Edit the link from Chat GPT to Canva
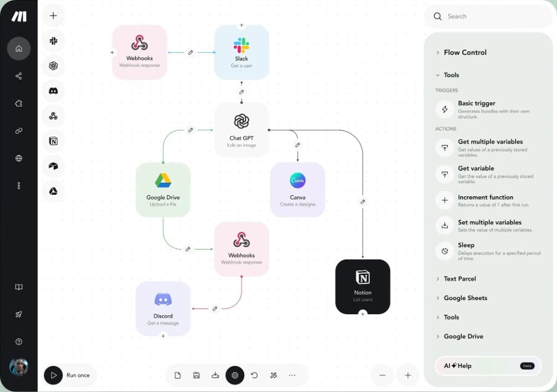The height and width of the screenshot is (392, 557). click(x=298, y=145)
